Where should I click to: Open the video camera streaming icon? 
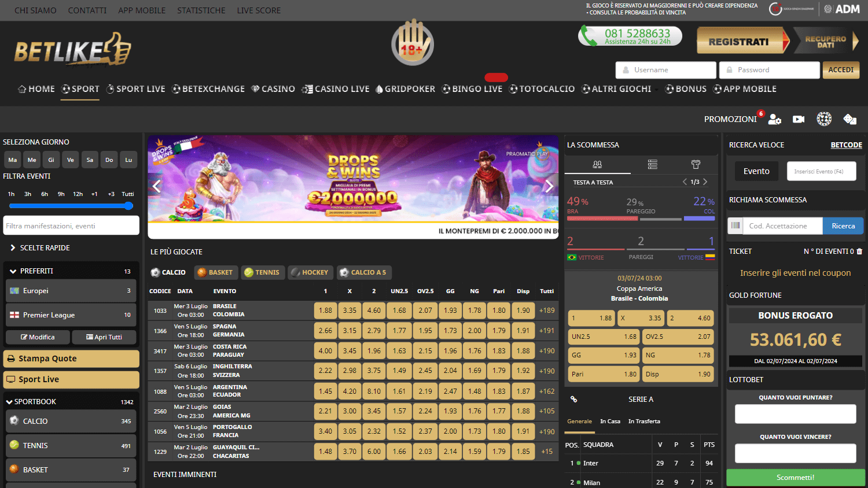point(799,119)
